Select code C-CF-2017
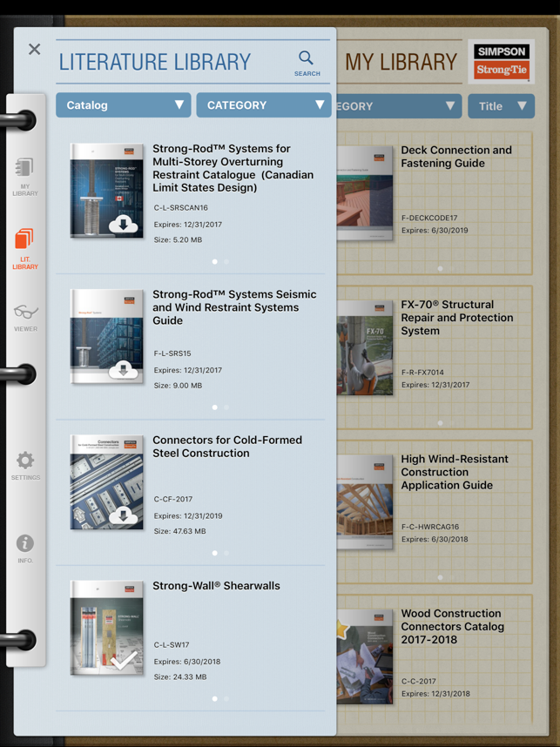Image resolution: width=560 pixels, height=747 pixels. 173,499
